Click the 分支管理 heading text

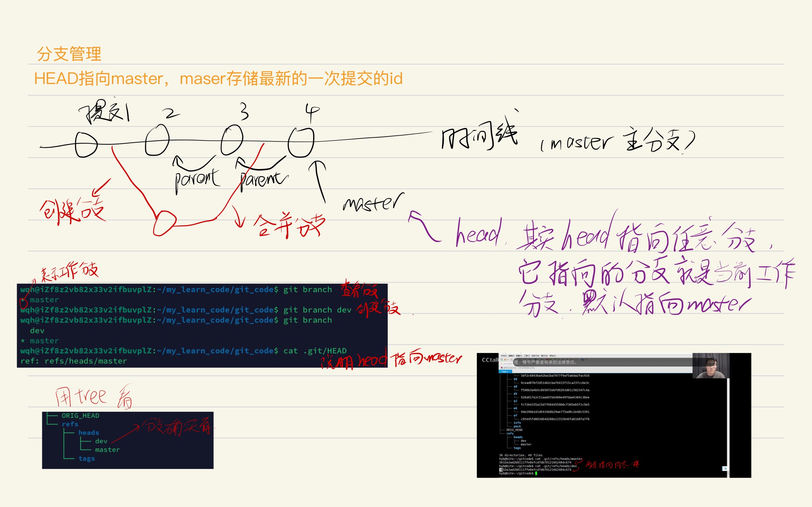(69, 54)
